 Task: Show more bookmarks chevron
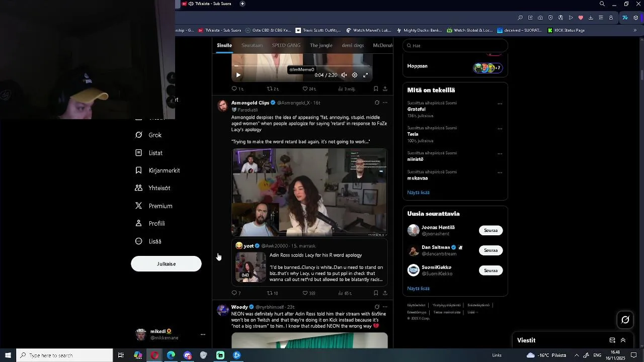[635, 30]
